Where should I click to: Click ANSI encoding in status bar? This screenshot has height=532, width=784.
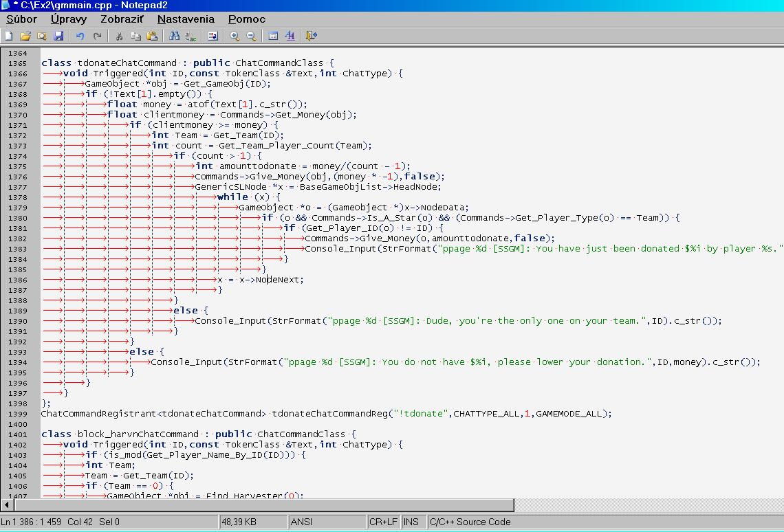(301, 522)
